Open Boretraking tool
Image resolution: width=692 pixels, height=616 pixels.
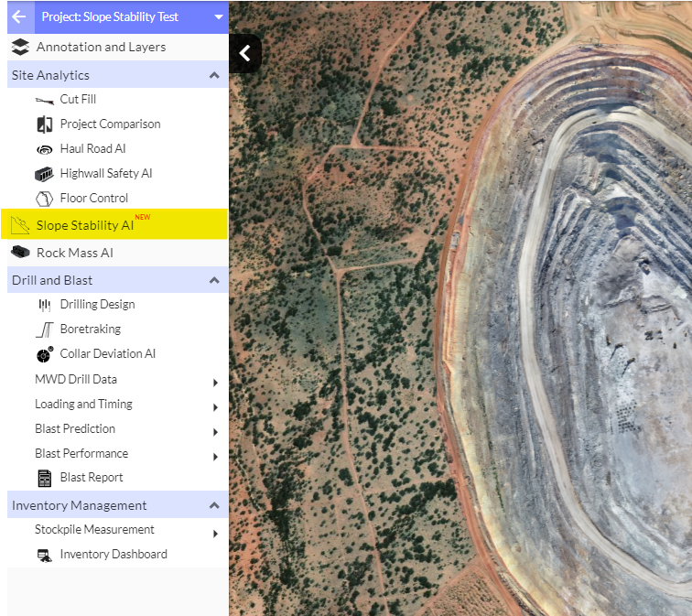pyautogui.click(x=90, y=330)
